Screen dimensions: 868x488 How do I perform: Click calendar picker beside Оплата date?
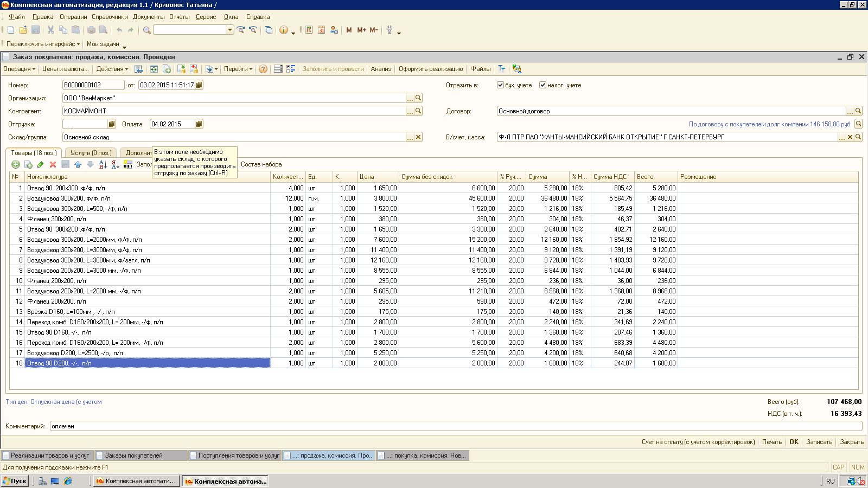[x=199, y=124]
